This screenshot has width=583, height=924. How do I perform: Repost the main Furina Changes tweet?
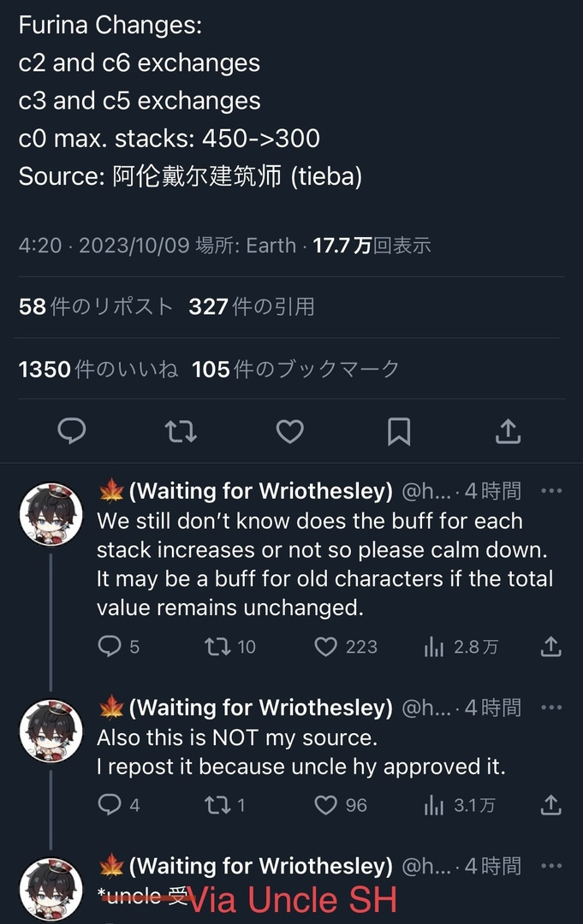[x=180, y=431]
